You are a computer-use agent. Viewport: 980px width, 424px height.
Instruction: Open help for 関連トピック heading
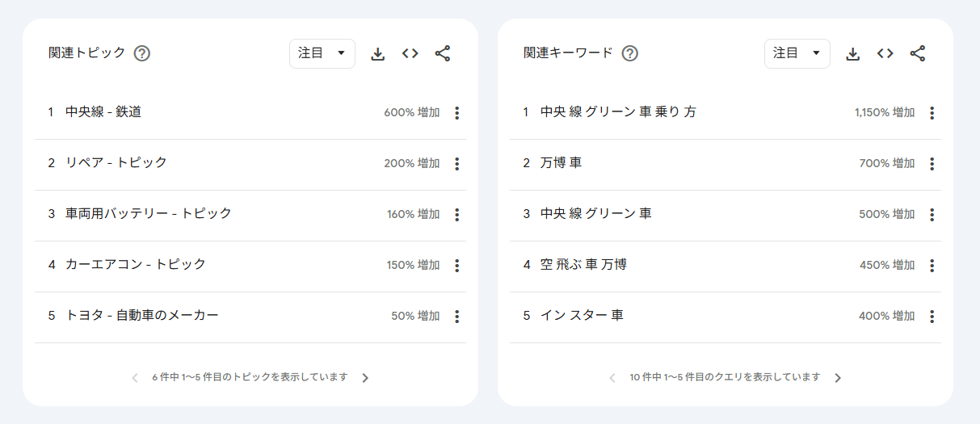click(142, 53)
